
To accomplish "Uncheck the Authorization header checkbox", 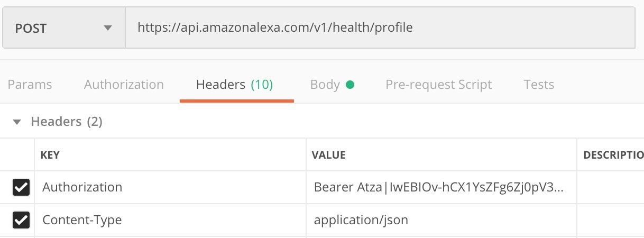I will (21, 187).
